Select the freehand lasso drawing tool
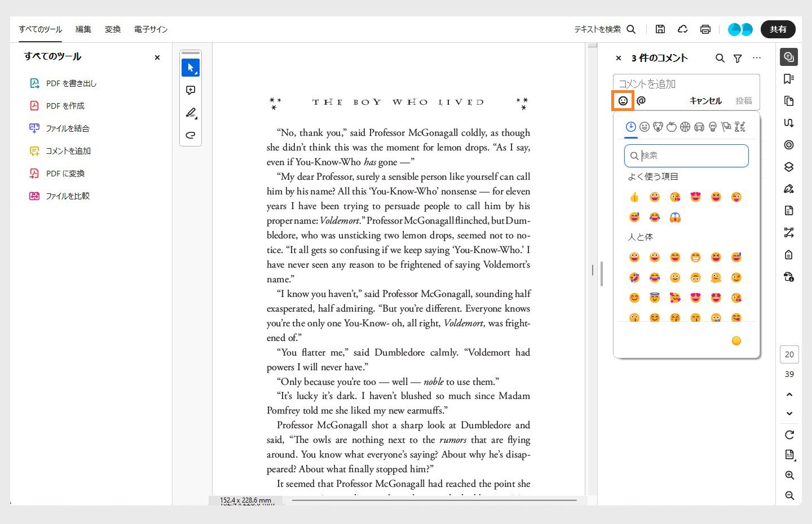Screen dimensions: 812x524 click(x=191, y=135)
